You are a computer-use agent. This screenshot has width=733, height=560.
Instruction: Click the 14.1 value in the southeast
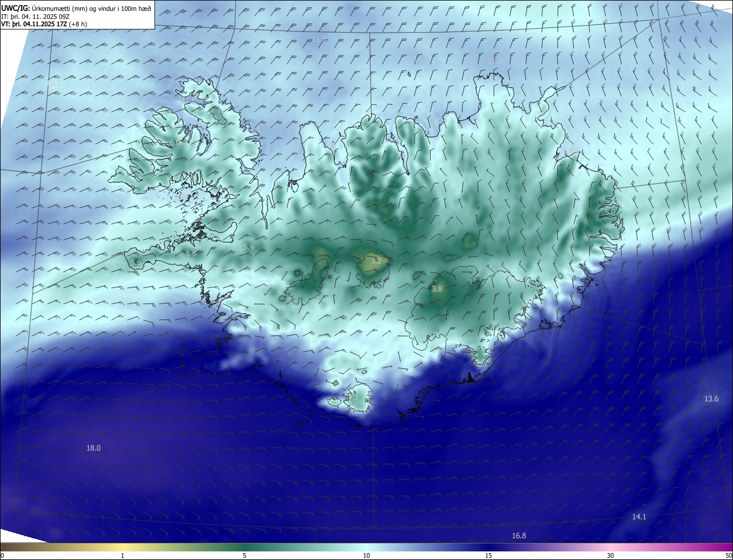[639, 517]
